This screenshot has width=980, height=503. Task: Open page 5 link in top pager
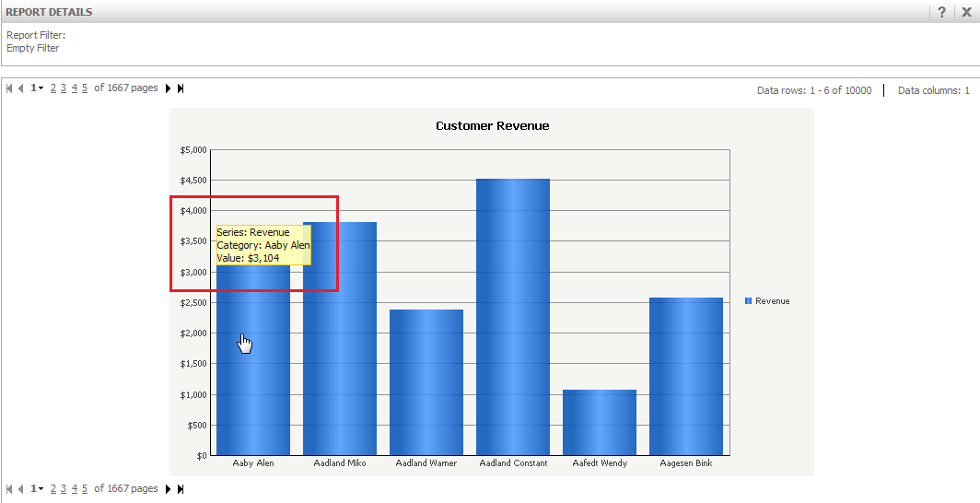pos(85,88)
